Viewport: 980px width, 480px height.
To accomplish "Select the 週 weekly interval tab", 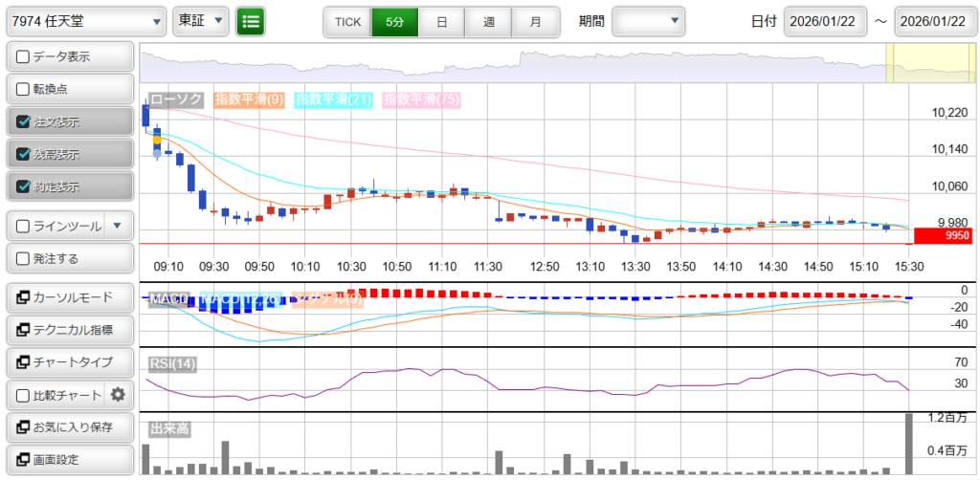I will pyautogui.click(x=489, y=21).
